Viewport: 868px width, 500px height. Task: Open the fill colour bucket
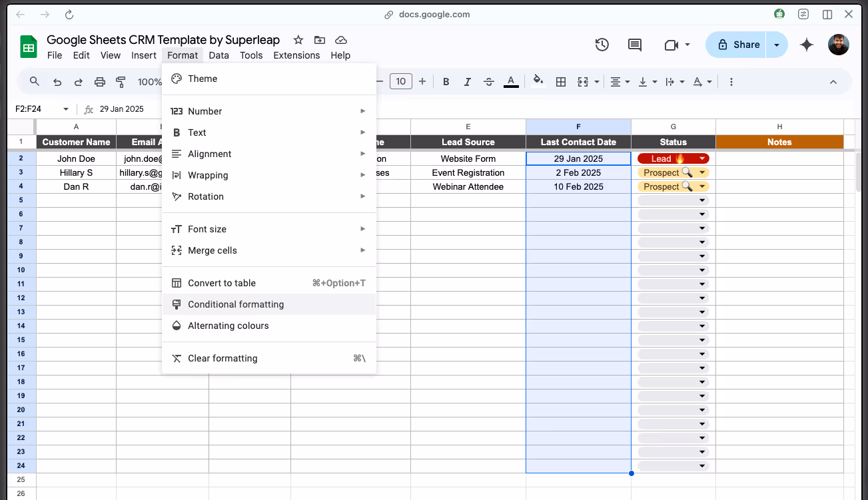point(538,82)
